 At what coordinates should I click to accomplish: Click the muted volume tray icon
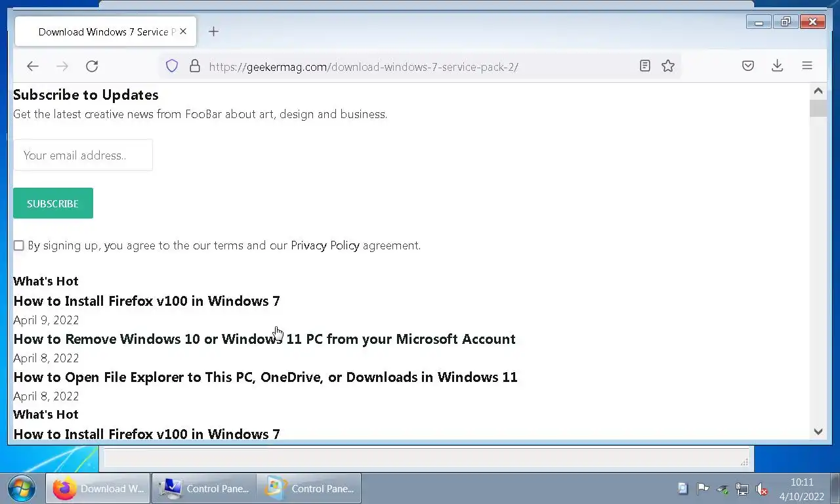pos(762,488)
